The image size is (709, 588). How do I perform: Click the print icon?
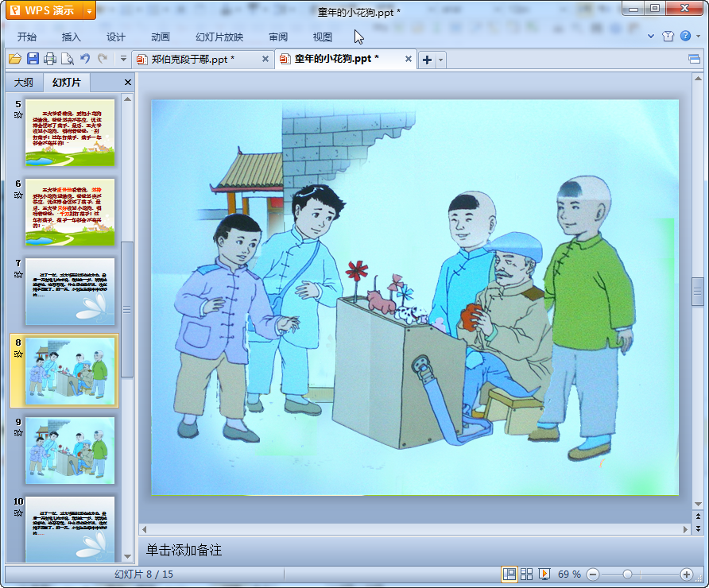pos(50,58)
